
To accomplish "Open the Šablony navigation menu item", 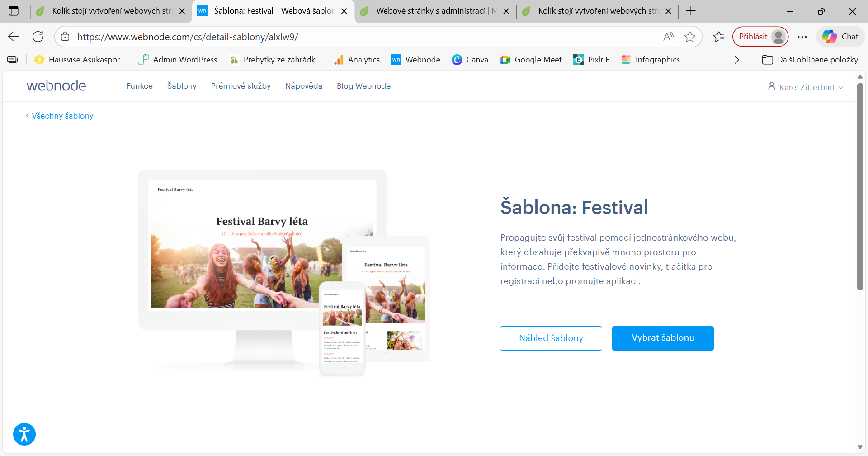I will pos(181,86).
